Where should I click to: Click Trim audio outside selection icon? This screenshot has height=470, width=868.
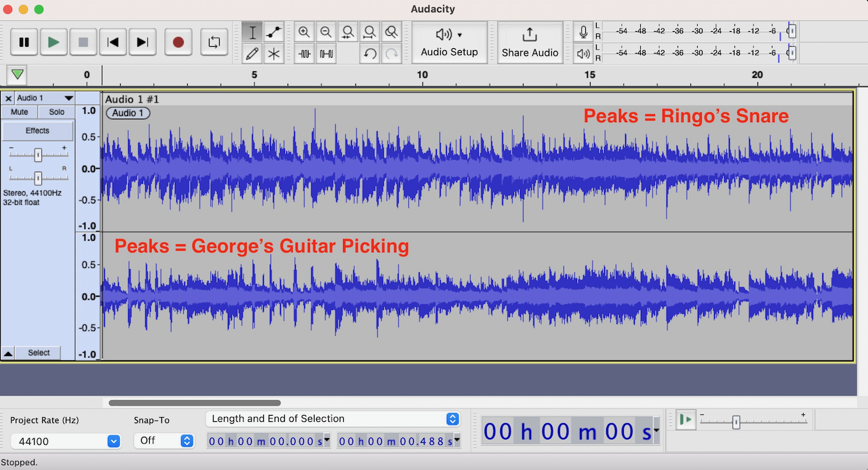[304, 54]
